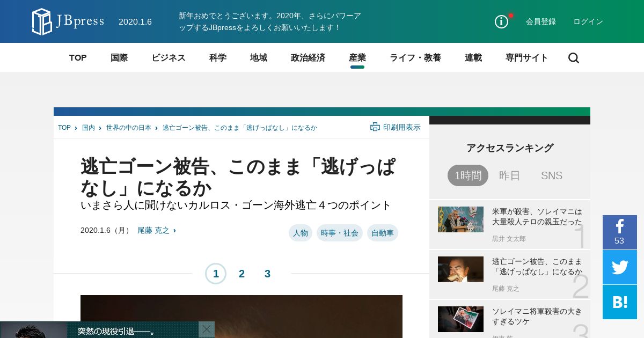644x338 pixels.
Task: Click author name 黒井 文太郎
Action: click(509, 239)
